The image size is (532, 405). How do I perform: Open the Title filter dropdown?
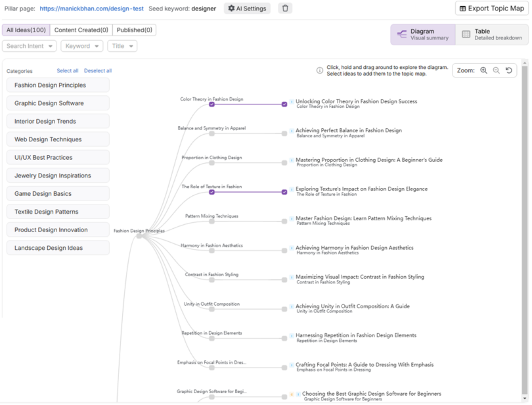click(122, 45)
